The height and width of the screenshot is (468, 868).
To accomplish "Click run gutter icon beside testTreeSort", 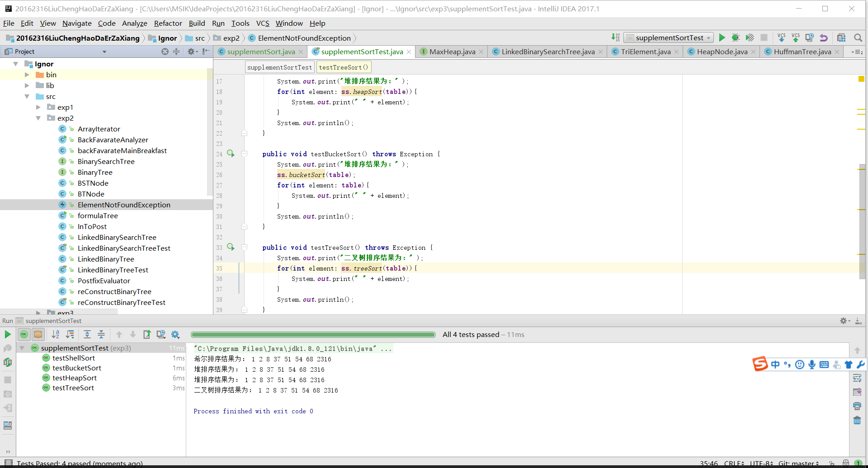I will (231, 247).
